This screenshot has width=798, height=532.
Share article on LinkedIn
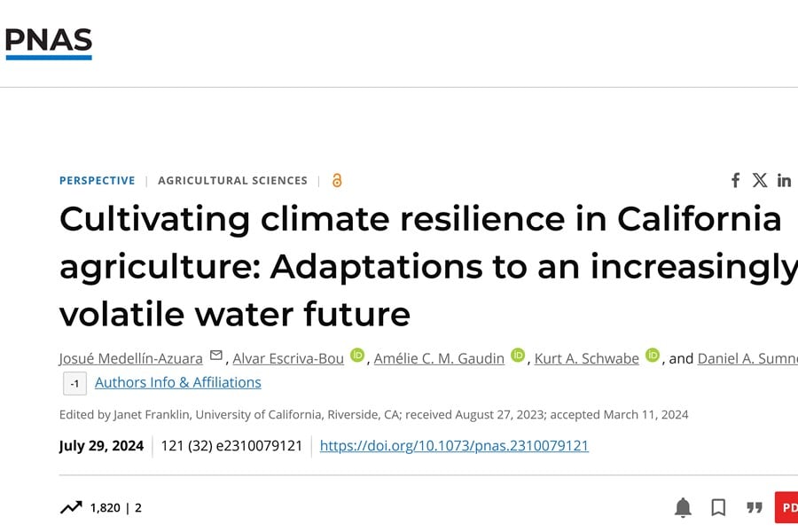tap(784, 180)
